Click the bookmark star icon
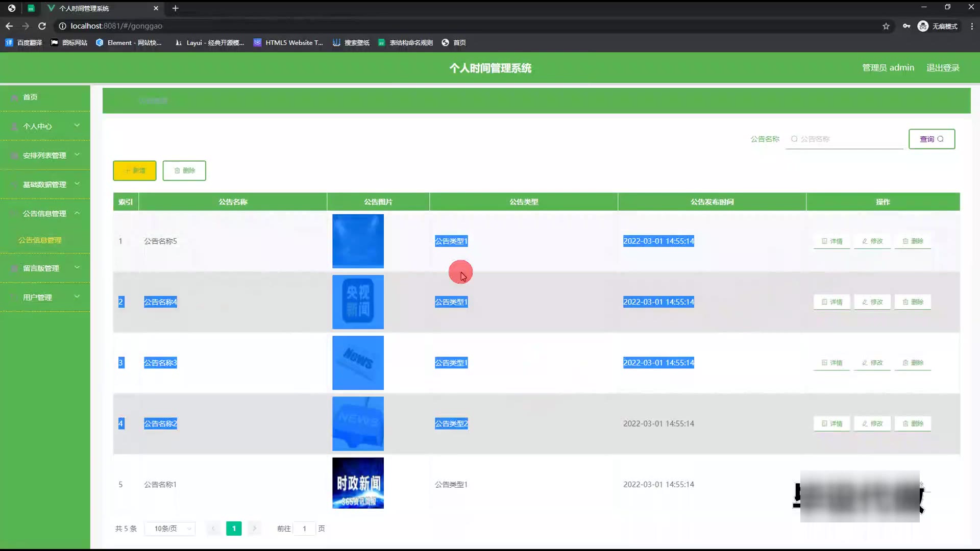The width and height of the screenshot is (980, 551). tap(886, 26)
